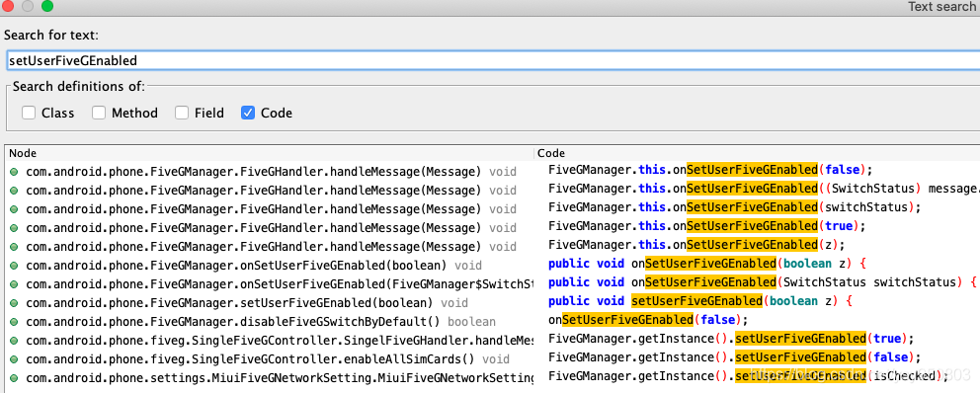Viewport: 980px width, 393px height.
Task: Select node FiveGManager.disableFiveGSwitchByDefault() boolean
Action: (x=261, y=321)
